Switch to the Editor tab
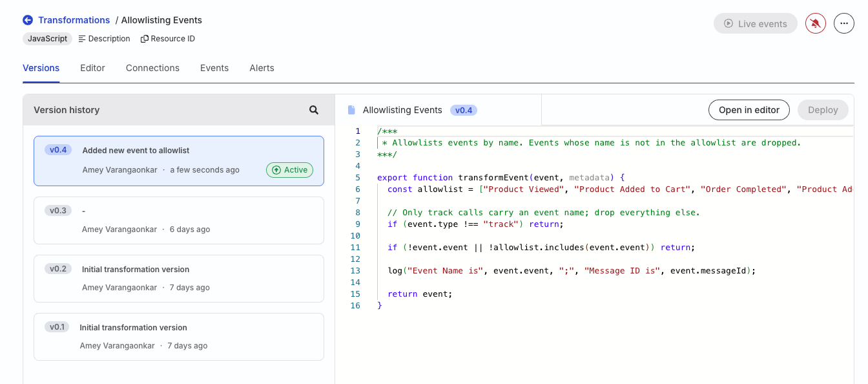The width and height of the screenshot is (868, 384). tap(92, 68)
